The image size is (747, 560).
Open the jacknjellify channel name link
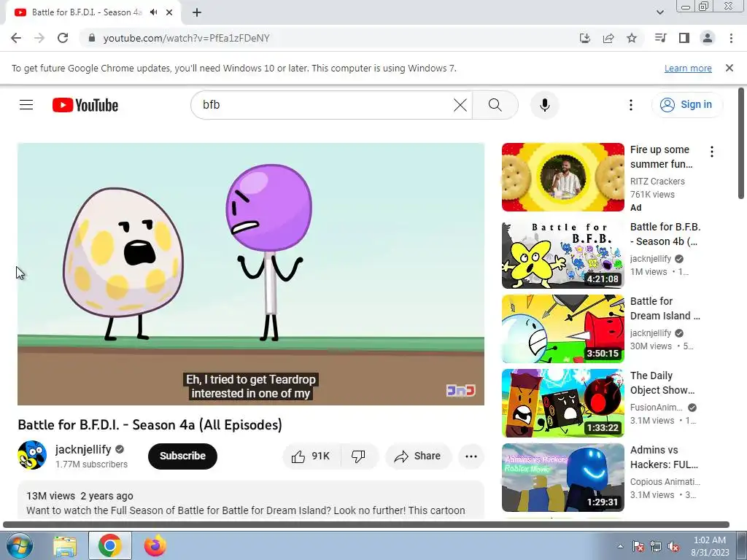(83, 449)
